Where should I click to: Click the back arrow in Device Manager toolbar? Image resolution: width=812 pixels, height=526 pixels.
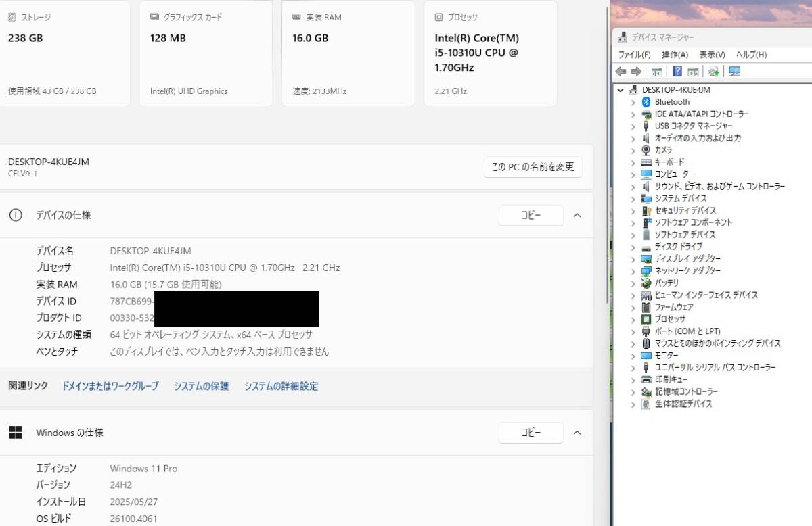pos(621,72)
